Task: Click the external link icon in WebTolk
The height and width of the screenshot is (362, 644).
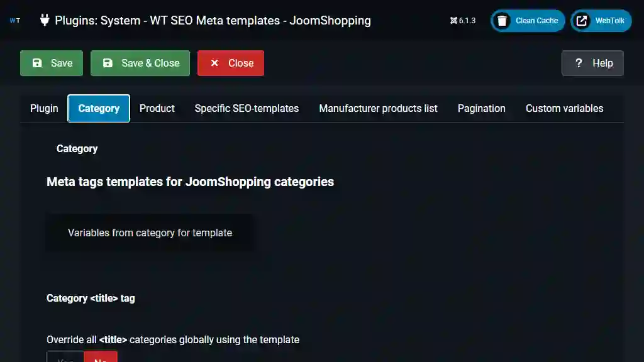Action: tap(582, 21)
